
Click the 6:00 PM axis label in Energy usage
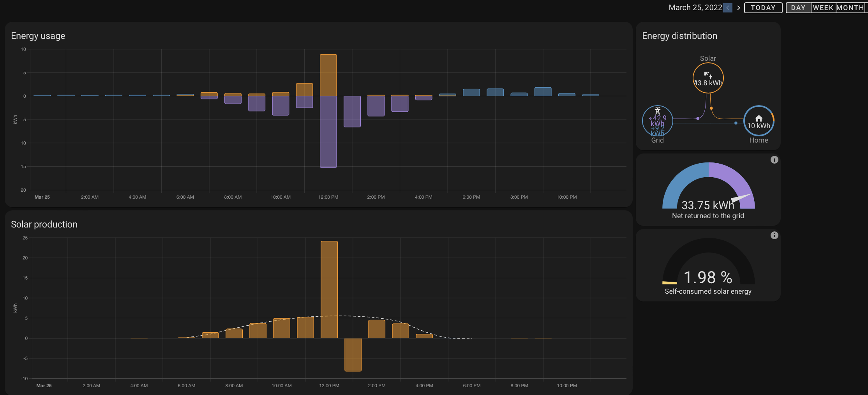pos(471,197)
